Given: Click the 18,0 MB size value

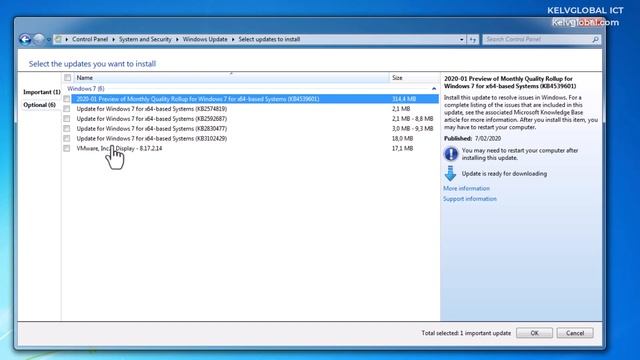Looking at the screenshot, I should (x=402, y=138).
